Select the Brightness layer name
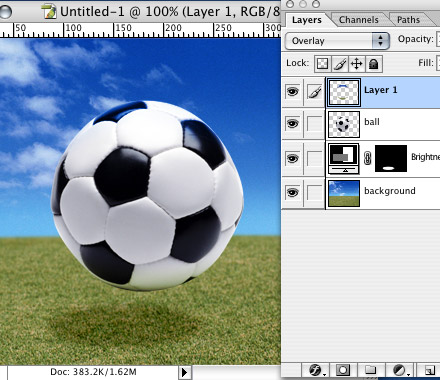This screenshot has height=380, width=440. (425, 157)
